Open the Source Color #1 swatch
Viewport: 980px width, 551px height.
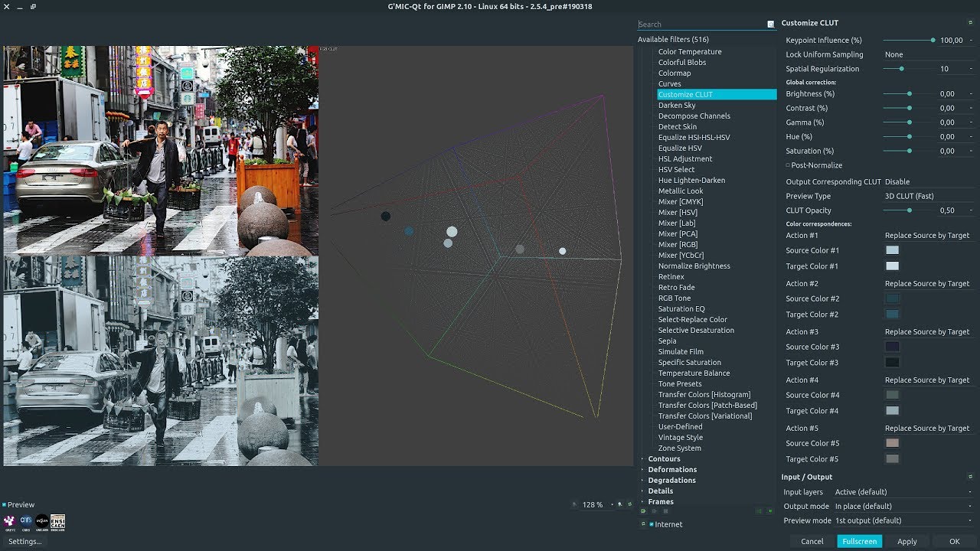(892, 250)
